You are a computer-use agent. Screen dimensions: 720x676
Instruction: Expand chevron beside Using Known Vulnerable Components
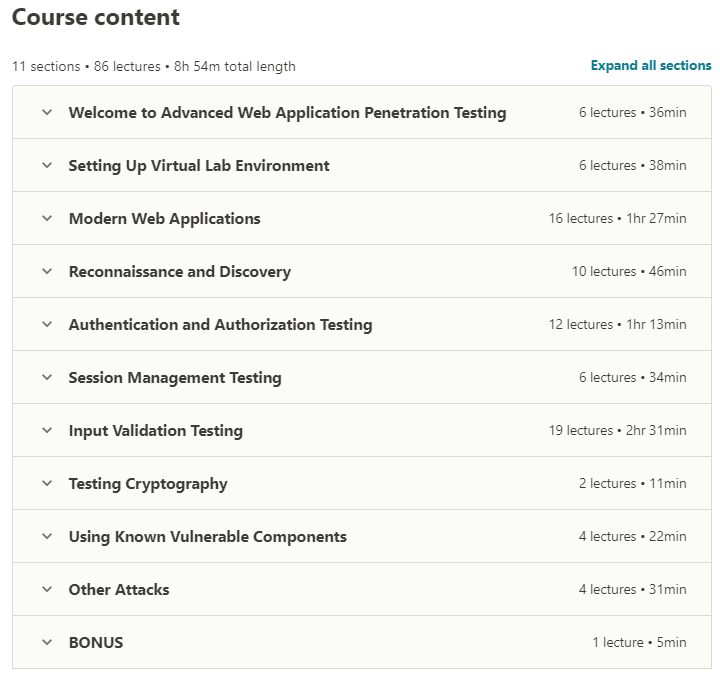click(47, 537)
